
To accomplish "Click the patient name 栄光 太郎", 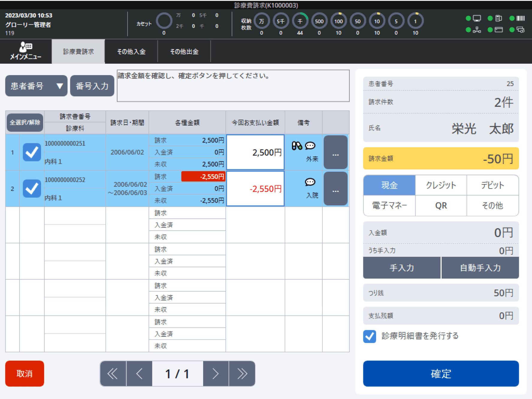I will click(482, 129).
